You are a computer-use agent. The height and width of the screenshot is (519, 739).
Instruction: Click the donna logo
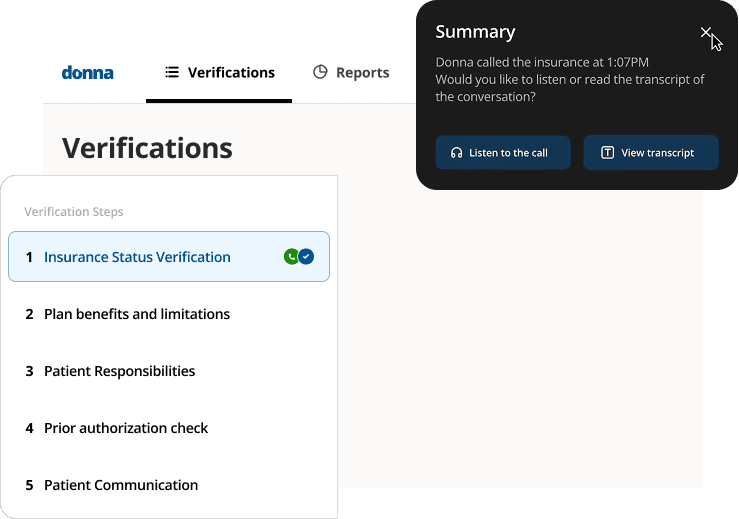click(87, 73)
